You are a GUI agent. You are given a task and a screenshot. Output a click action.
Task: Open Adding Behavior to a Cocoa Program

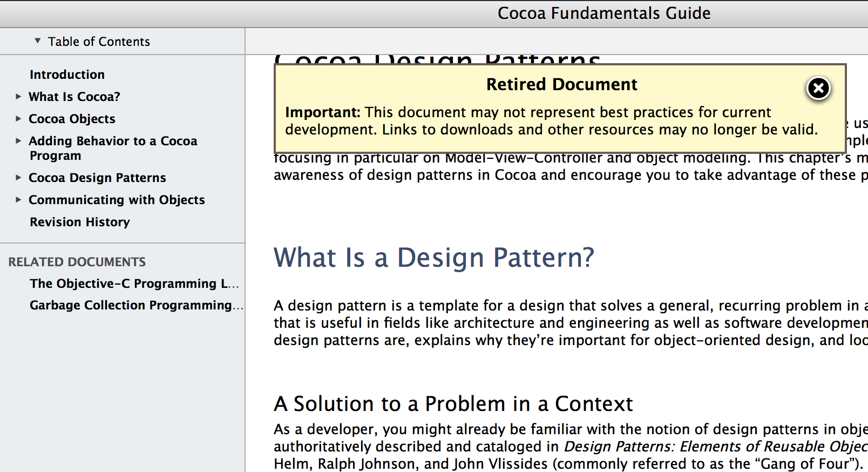(x=113, y=148)
